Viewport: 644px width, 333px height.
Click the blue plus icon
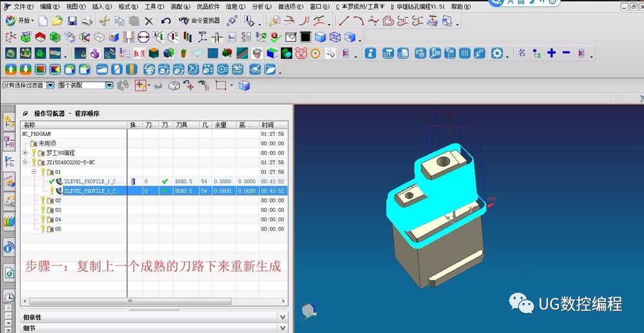(x=552, y=53)
